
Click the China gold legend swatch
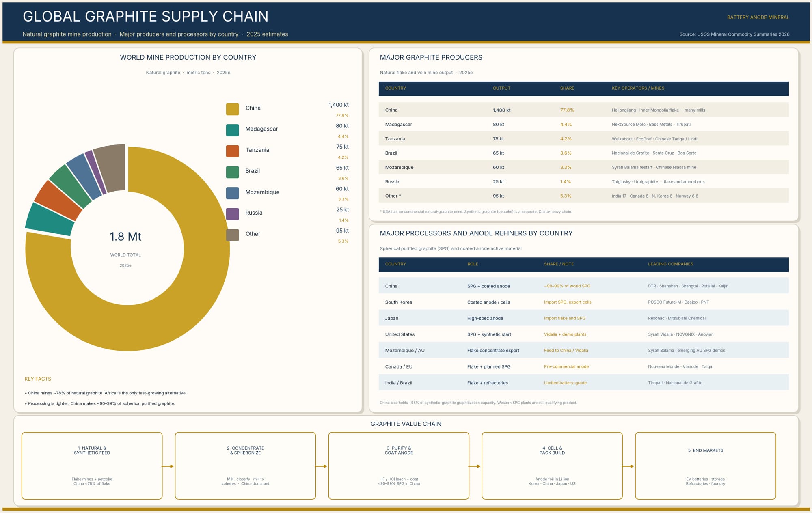[232, 109]
